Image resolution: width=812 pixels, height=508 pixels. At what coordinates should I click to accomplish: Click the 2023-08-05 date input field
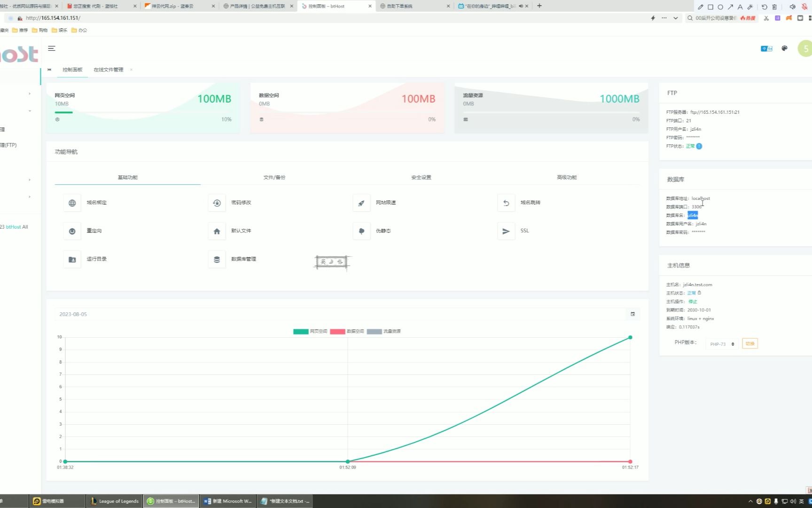pos(329,314)
